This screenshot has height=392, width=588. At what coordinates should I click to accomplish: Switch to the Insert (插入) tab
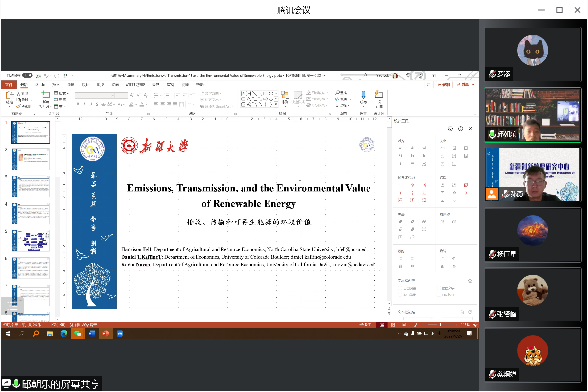56,85
